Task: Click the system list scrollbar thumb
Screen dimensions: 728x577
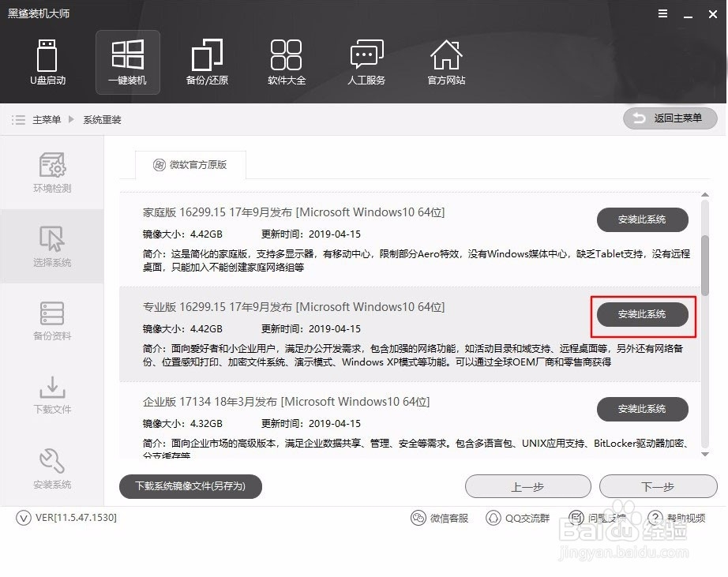Action: click(705, 265)
